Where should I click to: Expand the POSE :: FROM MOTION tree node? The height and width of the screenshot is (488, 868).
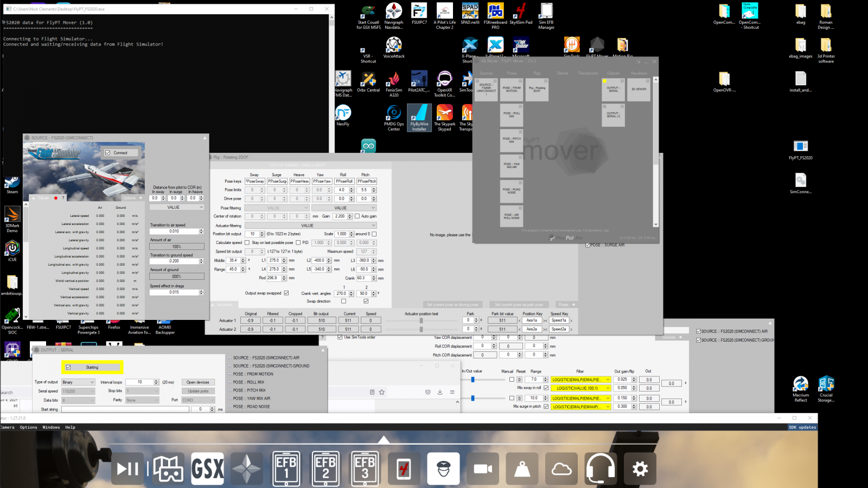(x=229, y=374)
